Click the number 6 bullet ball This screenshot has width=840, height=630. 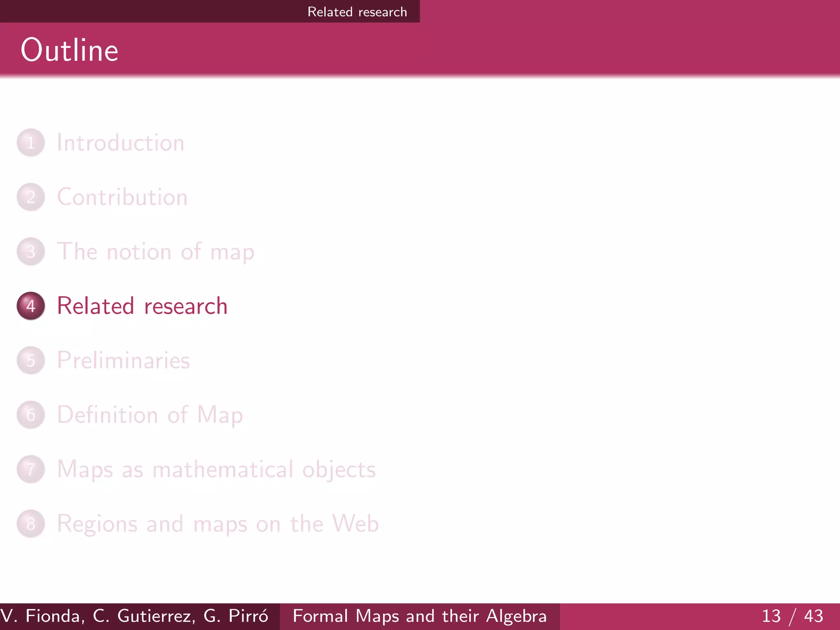click(x=31, y=415)
